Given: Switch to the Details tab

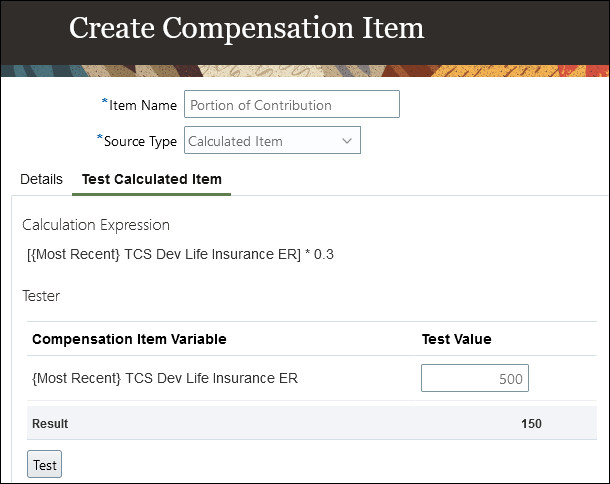Looking at the screenshot, I should coord(41,179).
